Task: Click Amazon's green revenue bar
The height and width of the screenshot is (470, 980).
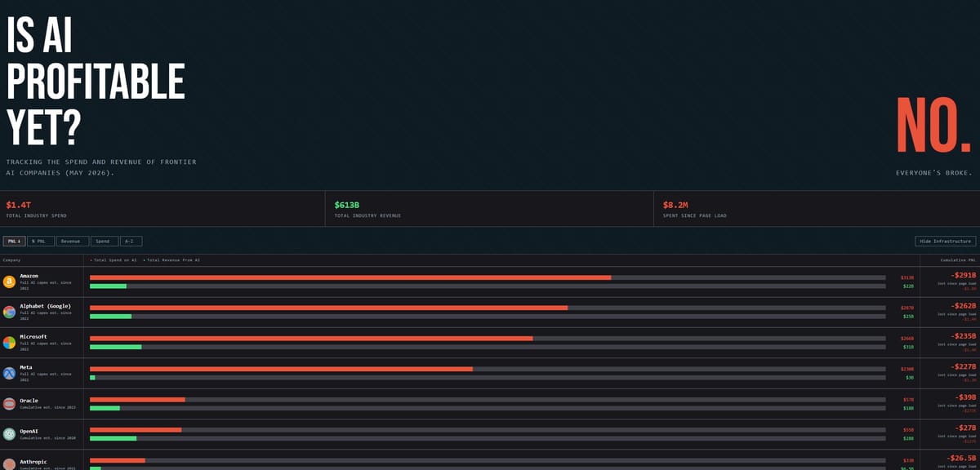Action: click(x=108, y=286)
